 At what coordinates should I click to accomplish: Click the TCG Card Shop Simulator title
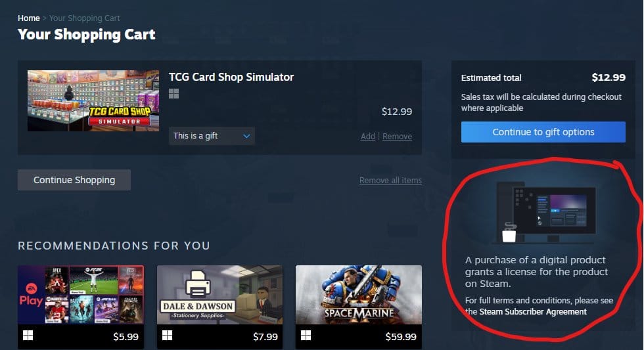tap(231, 77)
